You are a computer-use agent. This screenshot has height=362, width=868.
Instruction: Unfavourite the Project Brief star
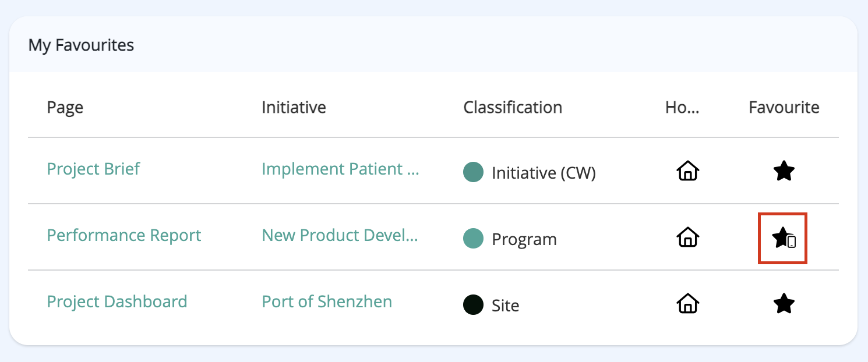click(x=784, y=171)
